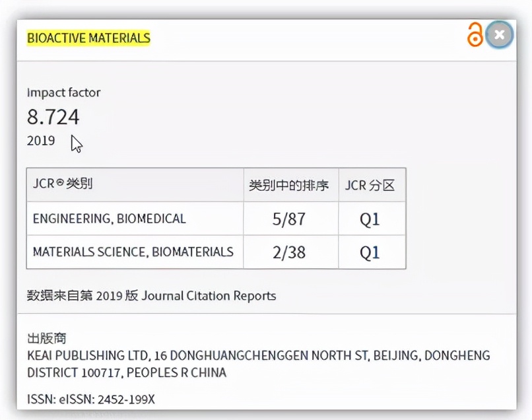This screenshot has height=420, width=532.
Task: Close the Bioactive Materials journal popup
Action: (x=500, y=35)
